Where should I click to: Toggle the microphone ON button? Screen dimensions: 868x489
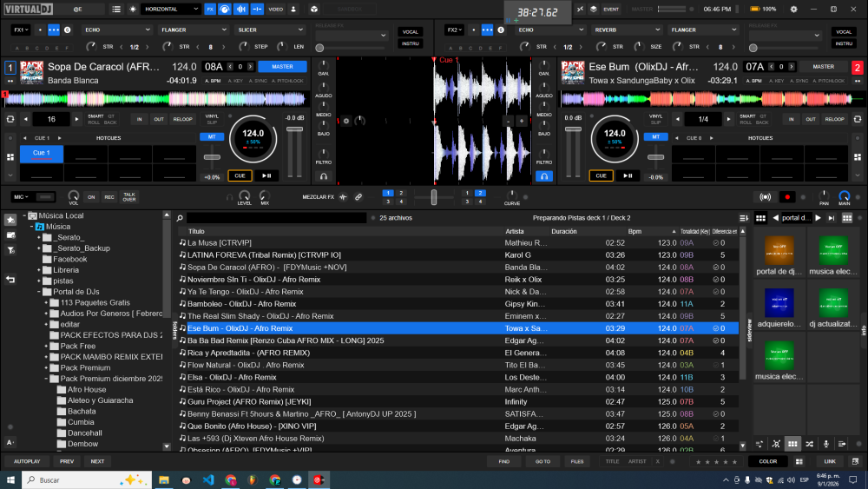tap(91, 197)
